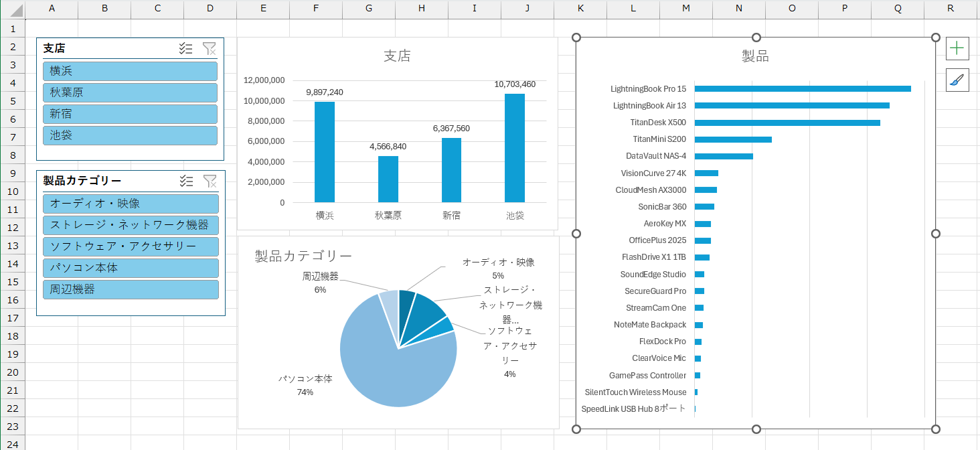Screen dimensions: 980x450
Task: Select 新宿 in the 支店 slicer
Action: point(130,114)
